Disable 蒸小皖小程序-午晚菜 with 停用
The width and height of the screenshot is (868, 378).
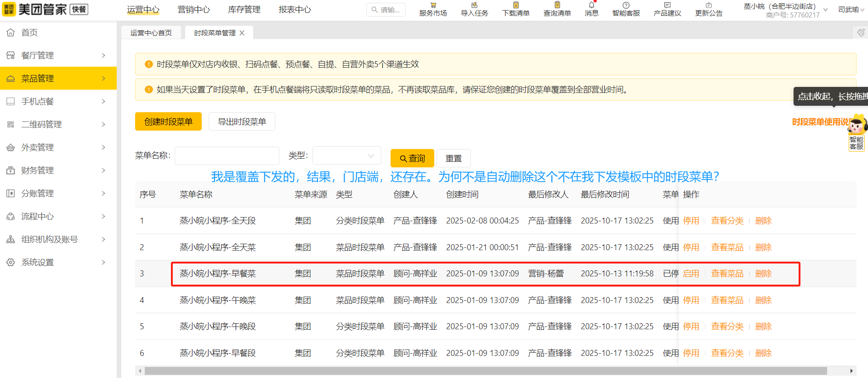pyautogui.click(x=691, y=300)
